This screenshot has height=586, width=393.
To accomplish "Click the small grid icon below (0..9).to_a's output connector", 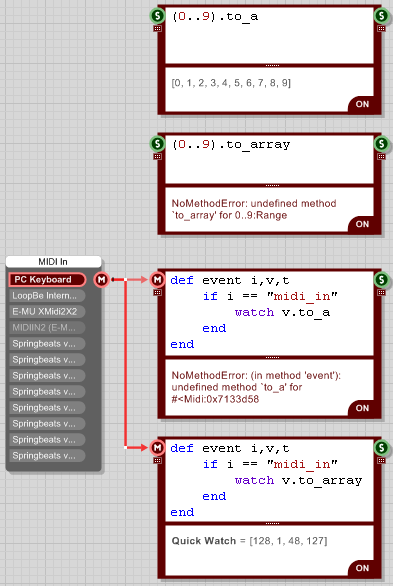I will [381, 28].
